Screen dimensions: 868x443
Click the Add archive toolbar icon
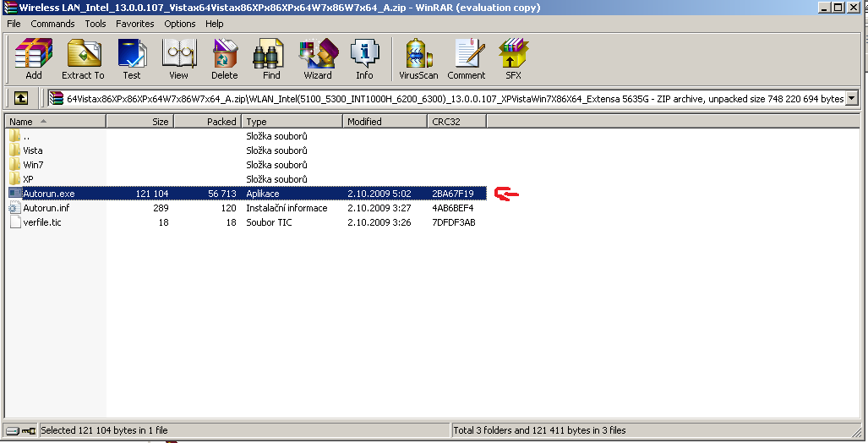34,59
